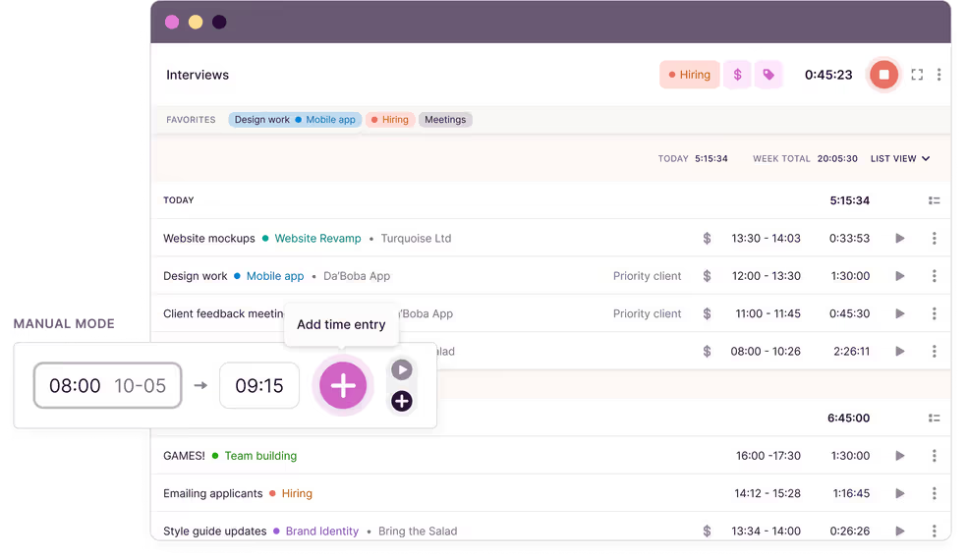Toggle billable on Website mockups entry
The image size is (967, 560).
[707, 238]
